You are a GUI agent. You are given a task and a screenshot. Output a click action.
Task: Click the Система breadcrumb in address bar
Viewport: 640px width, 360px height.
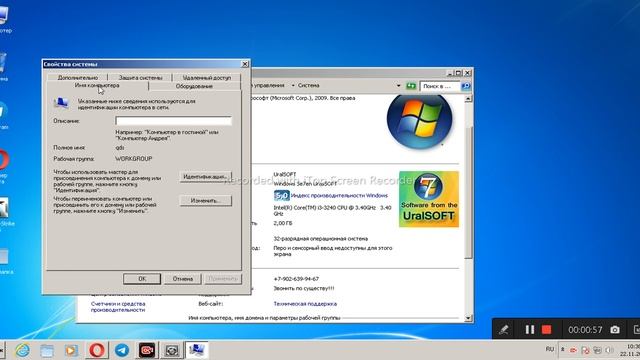pos(309,85)
